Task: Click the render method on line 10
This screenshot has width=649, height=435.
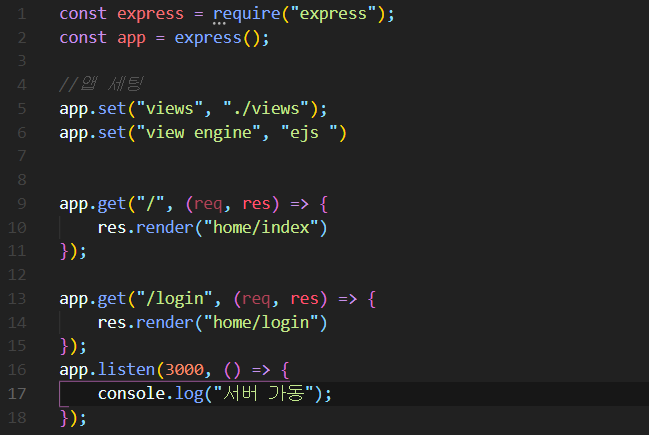Action: 165,228
